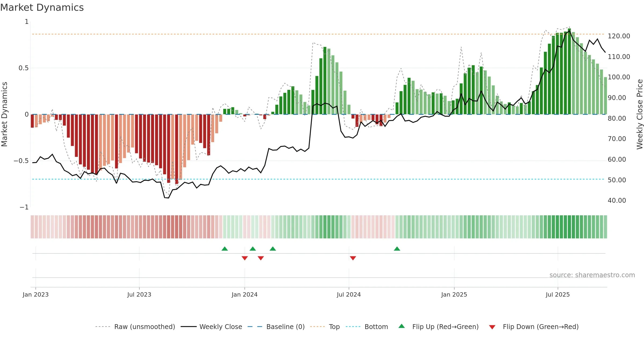Viewport: 644px width, 362px height.
Task: Toggle the Flip Up (Red→Green) legend entry
Action: [438, 327]
